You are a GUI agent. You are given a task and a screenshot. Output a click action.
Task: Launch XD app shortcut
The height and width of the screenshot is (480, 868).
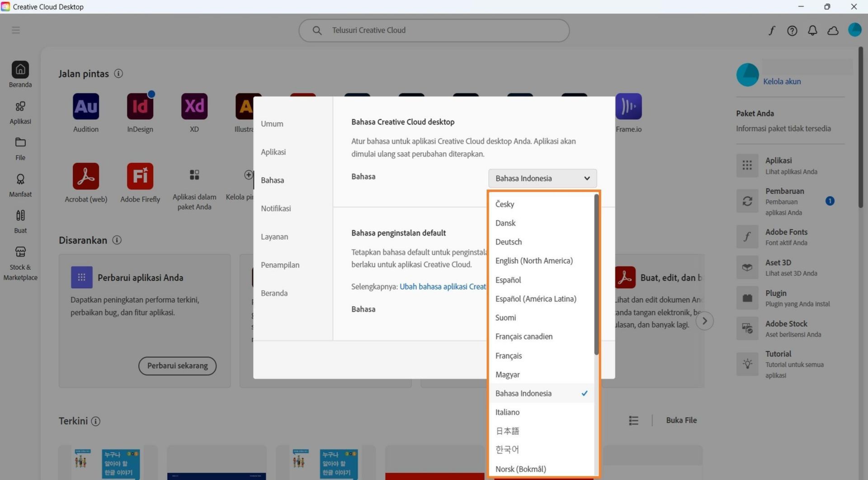194,106
